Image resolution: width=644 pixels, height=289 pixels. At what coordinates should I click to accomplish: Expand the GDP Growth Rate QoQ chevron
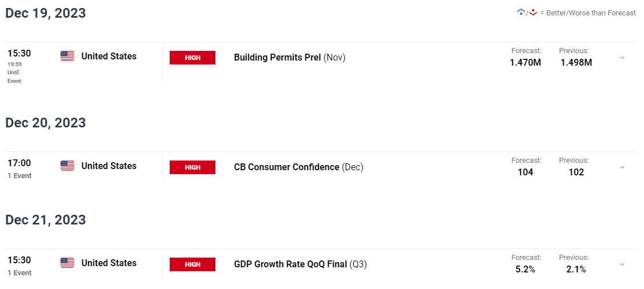[x=622, y=264]
